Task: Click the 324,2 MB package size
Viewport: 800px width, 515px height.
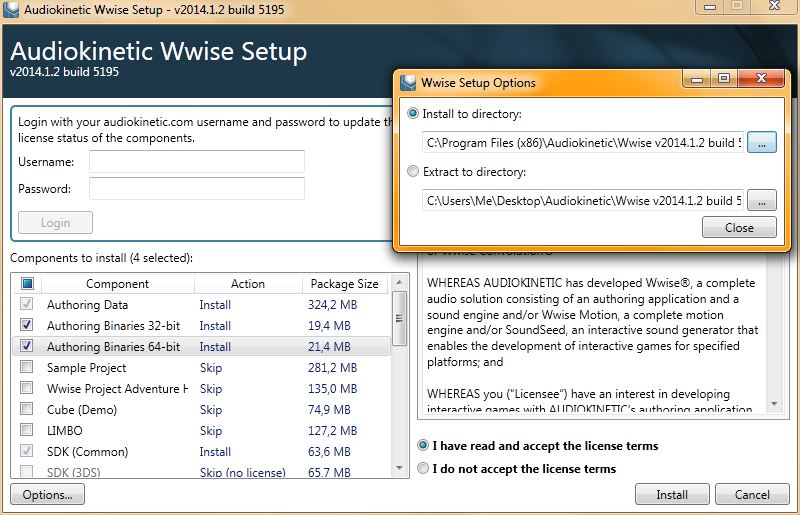Action: pyautogui.click(x=332, y=305)
